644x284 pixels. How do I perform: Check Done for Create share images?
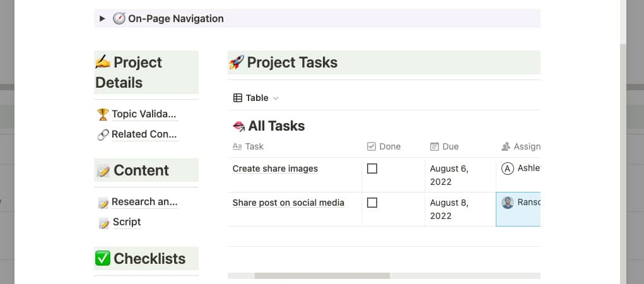(372, 169)
